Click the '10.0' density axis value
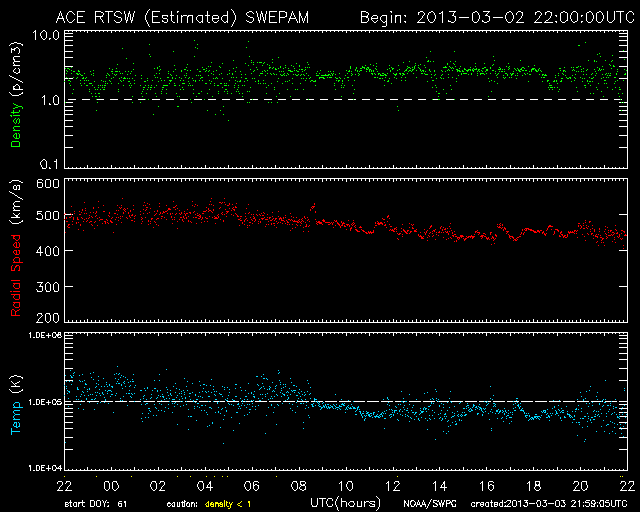Screen dimensions: 640x512 [x=46, y=36]
